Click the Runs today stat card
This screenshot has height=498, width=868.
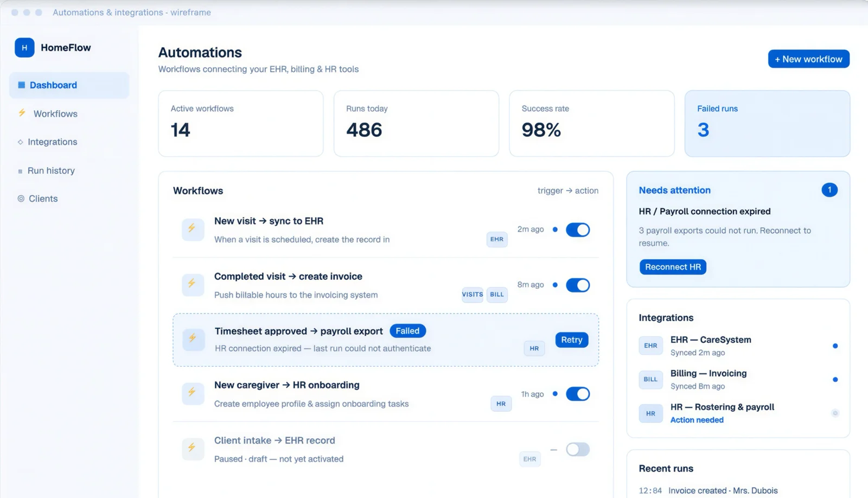(x=416, y=124)
